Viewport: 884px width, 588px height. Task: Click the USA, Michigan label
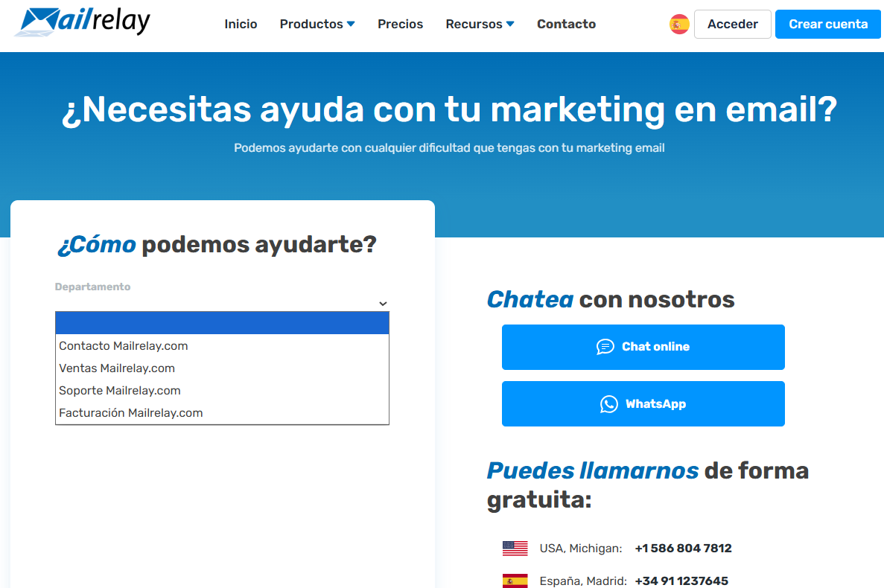coord(581,548)
